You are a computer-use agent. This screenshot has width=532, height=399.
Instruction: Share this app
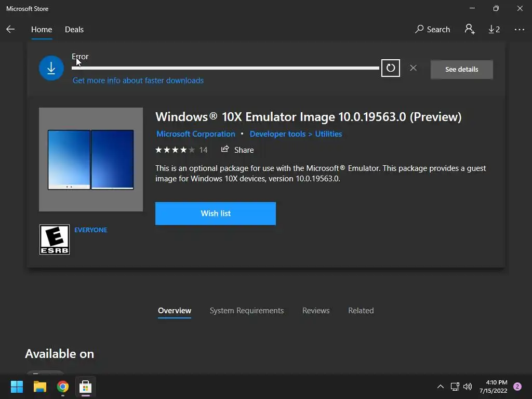[x=237, y=150]
